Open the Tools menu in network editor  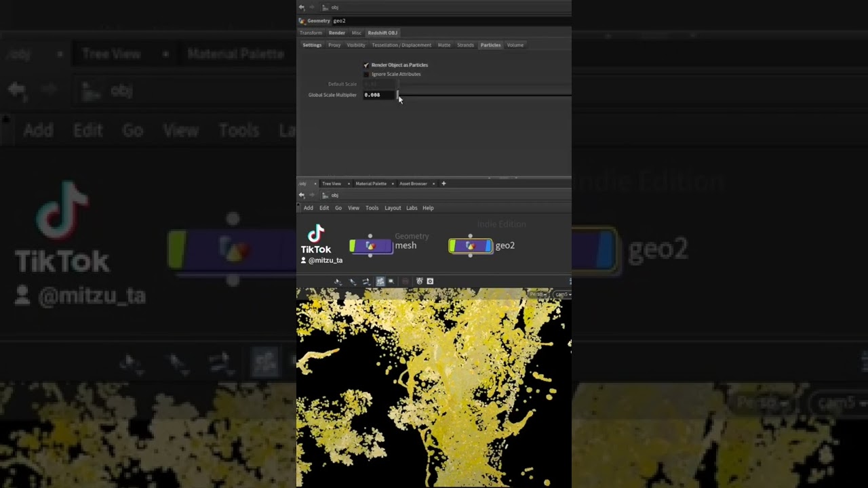(x=372, y=208)
